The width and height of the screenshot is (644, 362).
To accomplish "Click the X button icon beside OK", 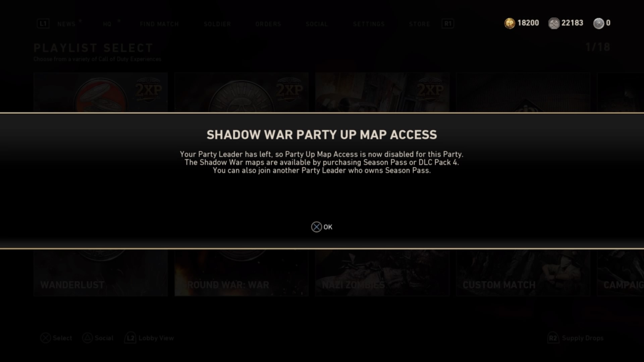I will coord(316,227).
